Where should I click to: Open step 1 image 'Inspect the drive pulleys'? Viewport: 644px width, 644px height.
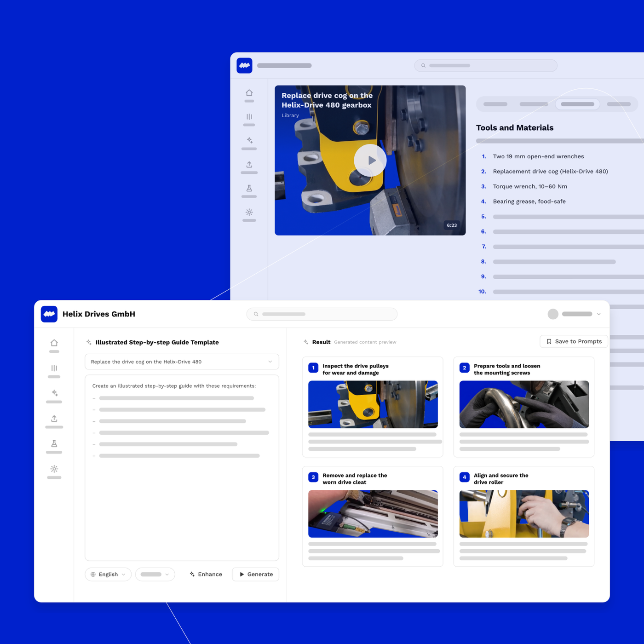click(x=373, y=404)
